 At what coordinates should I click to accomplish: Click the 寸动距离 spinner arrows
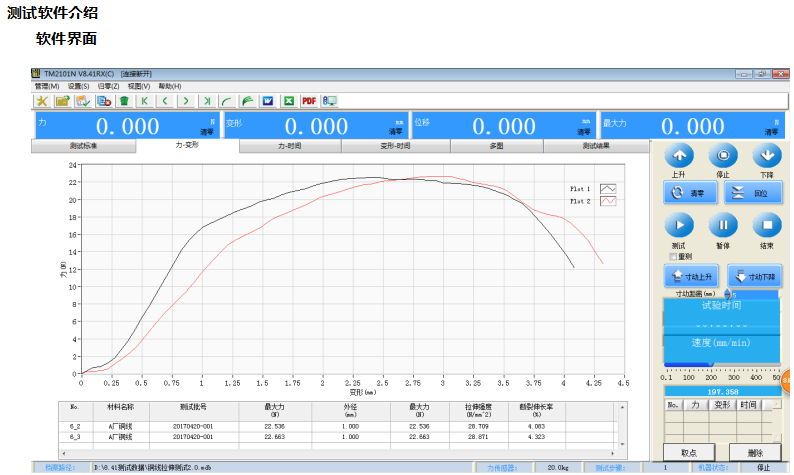[x=727, y=294]
